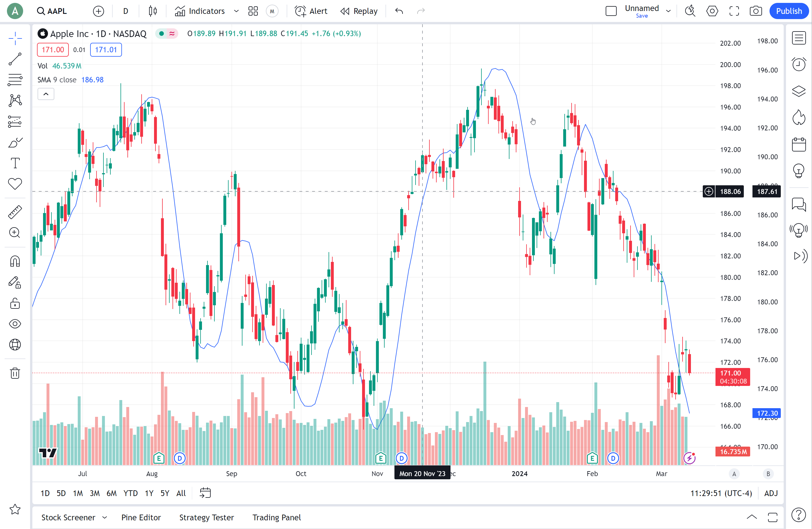Collapse the indicator legend chevron

coord(46,94)
